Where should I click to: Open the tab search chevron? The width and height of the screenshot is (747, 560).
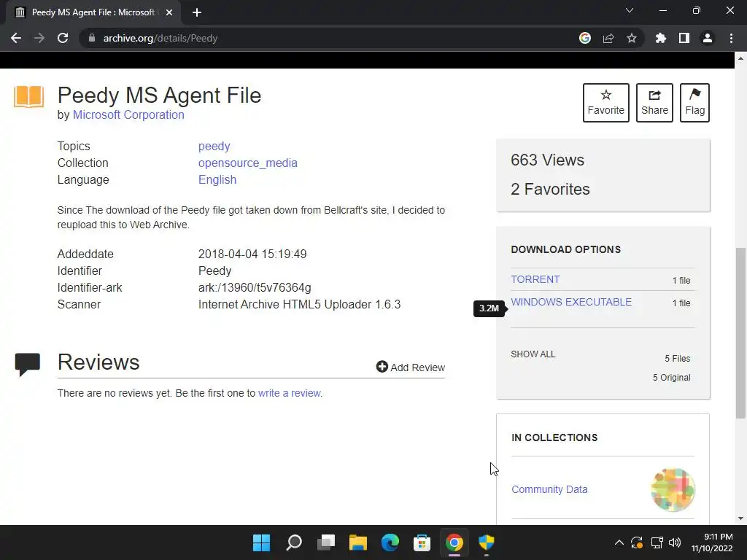tap(630, 10)
